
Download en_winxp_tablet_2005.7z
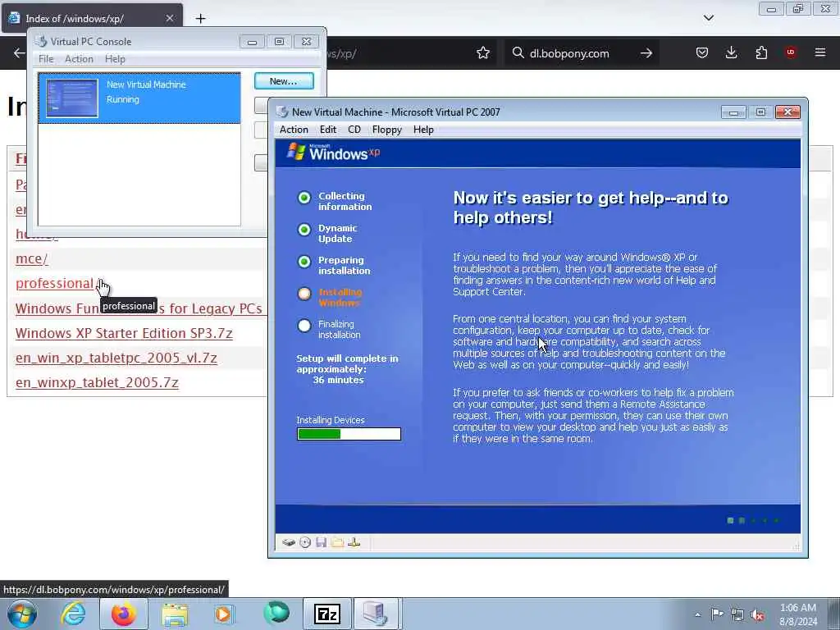coord(97,382)
